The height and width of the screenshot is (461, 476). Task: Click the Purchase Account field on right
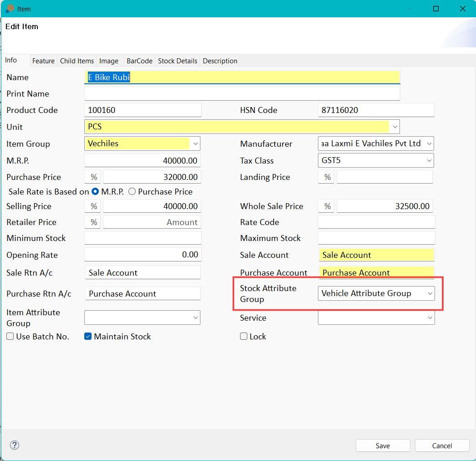[x=376, y=272]
